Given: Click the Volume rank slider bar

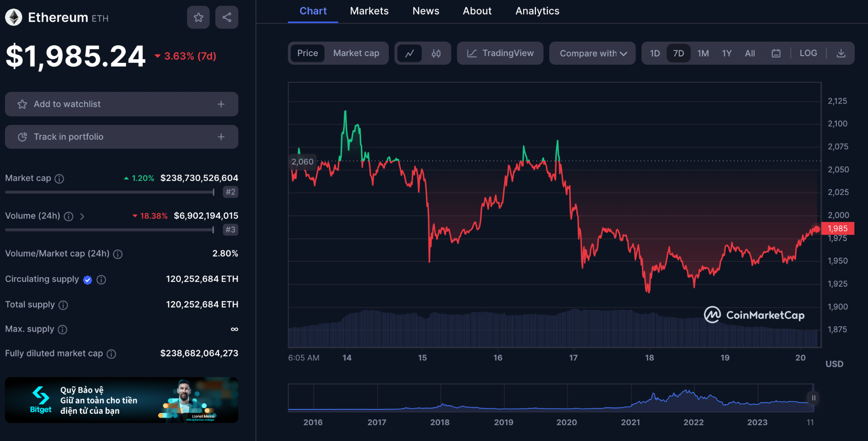Looking at the screenshot, I should coord(110,230).
